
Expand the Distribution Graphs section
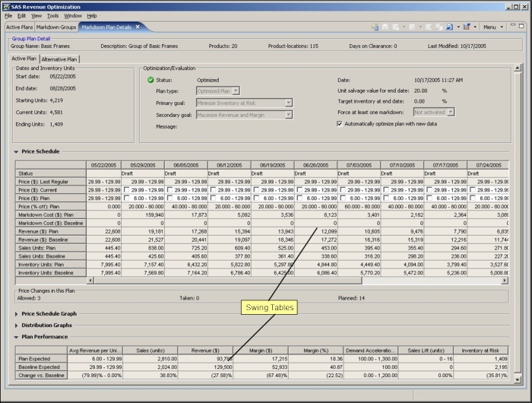point(16,325)
